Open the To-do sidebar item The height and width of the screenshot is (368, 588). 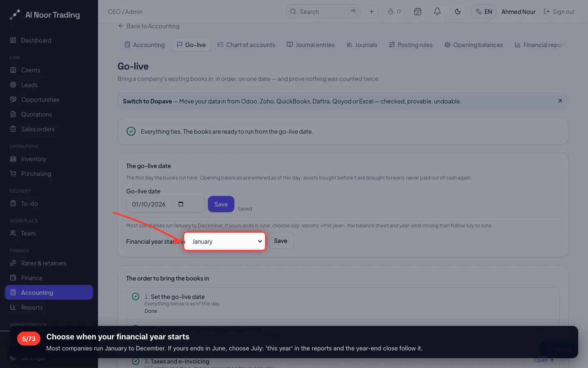[x=49, y=203]
